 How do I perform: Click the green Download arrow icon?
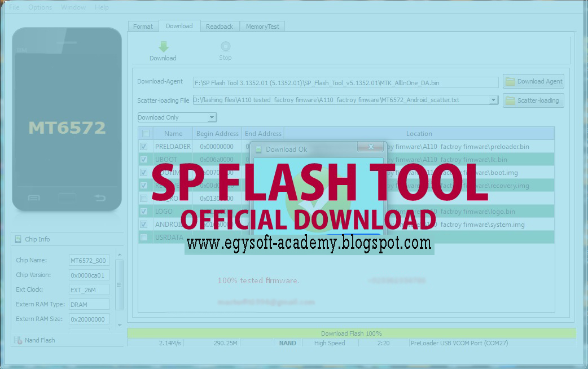(x=164, y=46)
